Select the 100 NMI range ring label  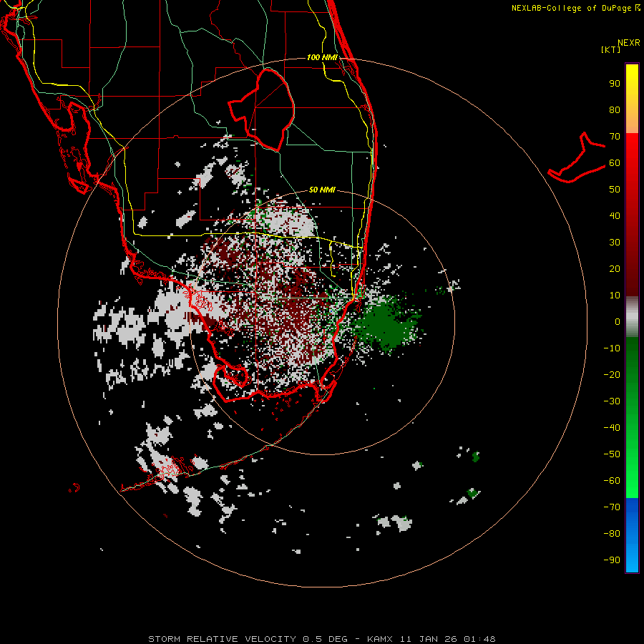[x=322, y=57]
